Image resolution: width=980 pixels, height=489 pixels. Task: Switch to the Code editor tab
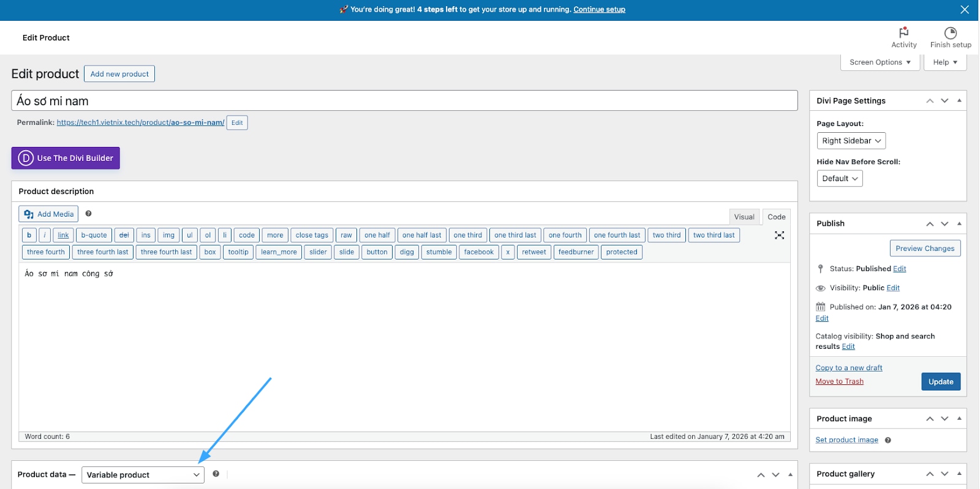point(776,217)
